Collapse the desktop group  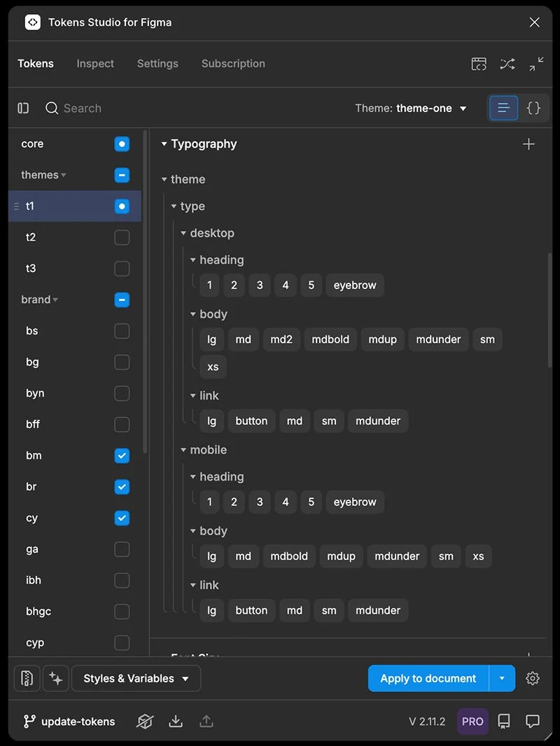point(183,233)
